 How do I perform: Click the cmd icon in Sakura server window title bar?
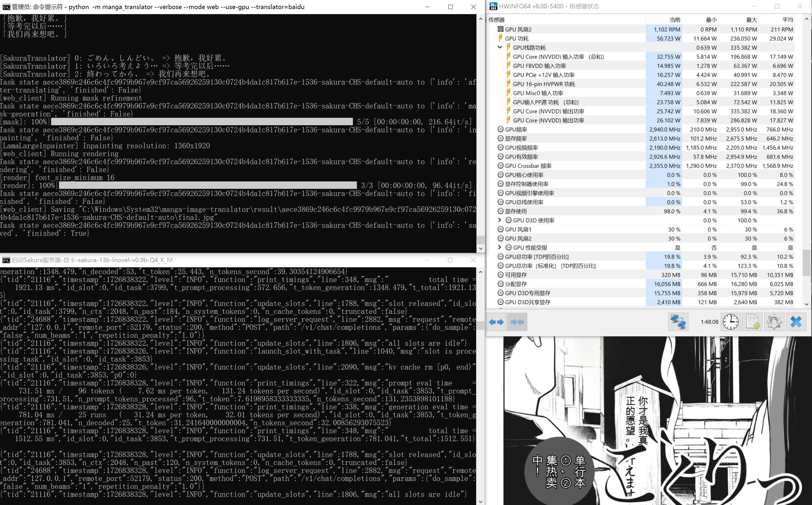tap(6, 260)
